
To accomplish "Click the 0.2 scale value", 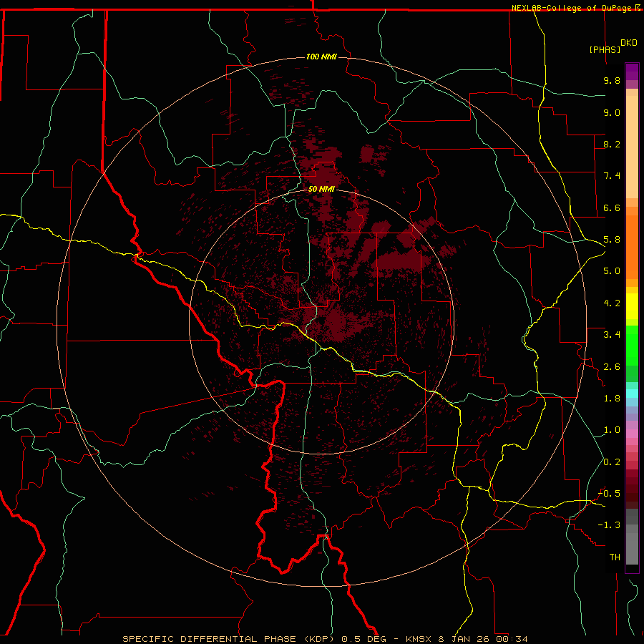I will [x=612, y=462].
